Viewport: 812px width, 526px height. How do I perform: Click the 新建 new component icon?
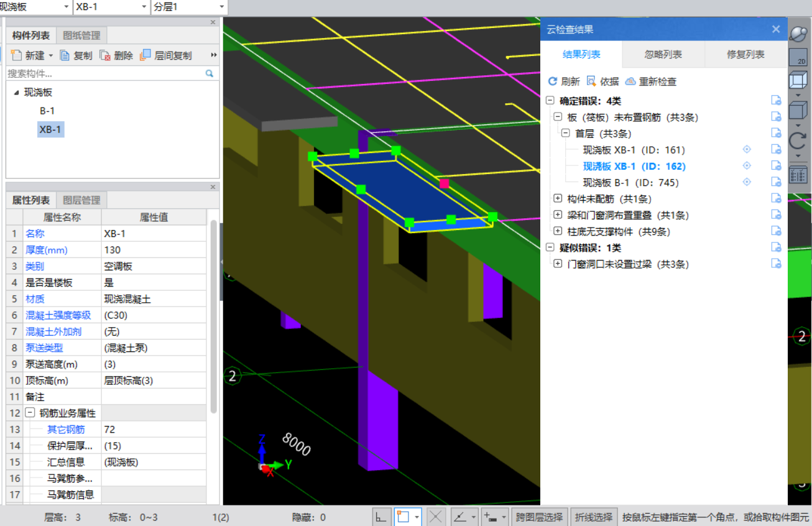pyautogui.click(x=17, y=55)
